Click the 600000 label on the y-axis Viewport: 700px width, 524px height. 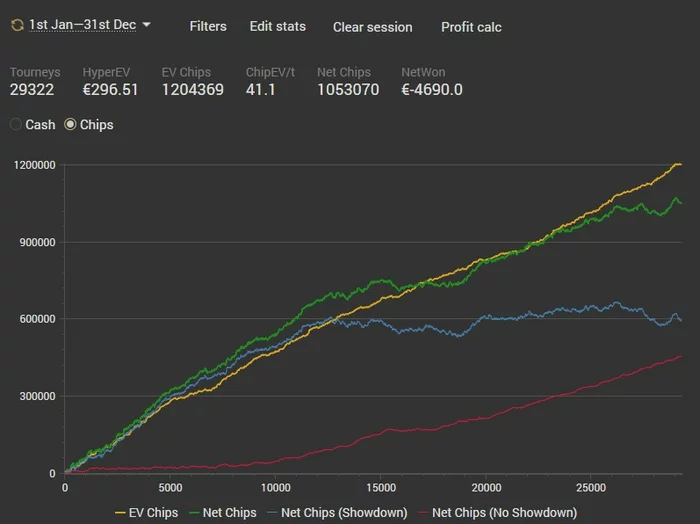(x=35, y=319)
